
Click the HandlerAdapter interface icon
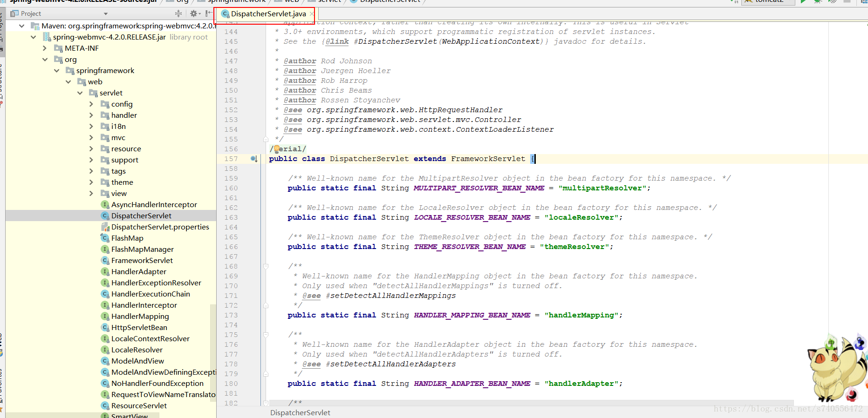coord(105,272)
